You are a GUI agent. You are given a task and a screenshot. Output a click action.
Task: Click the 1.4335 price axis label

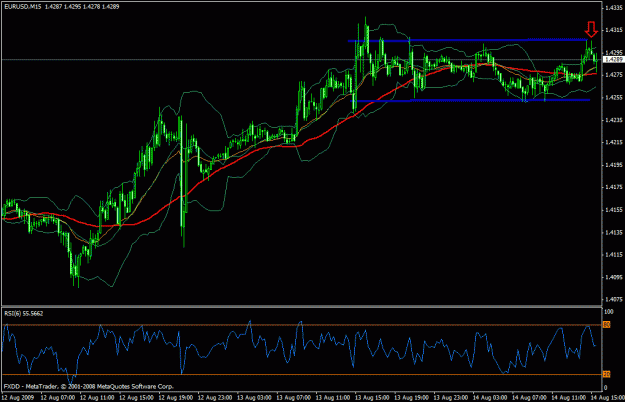pyautogui.click(x=613, y=7)
